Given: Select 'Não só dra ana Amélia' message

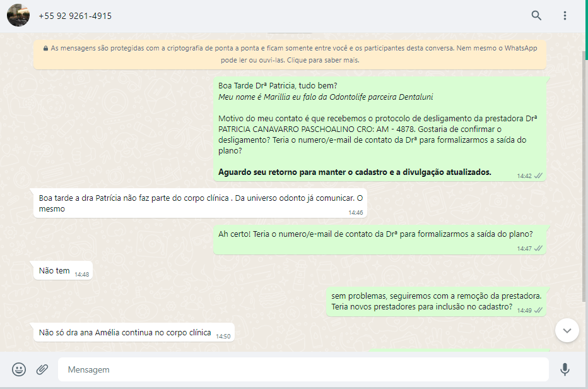Looking at the screenshot, I should tap(134, 332).
